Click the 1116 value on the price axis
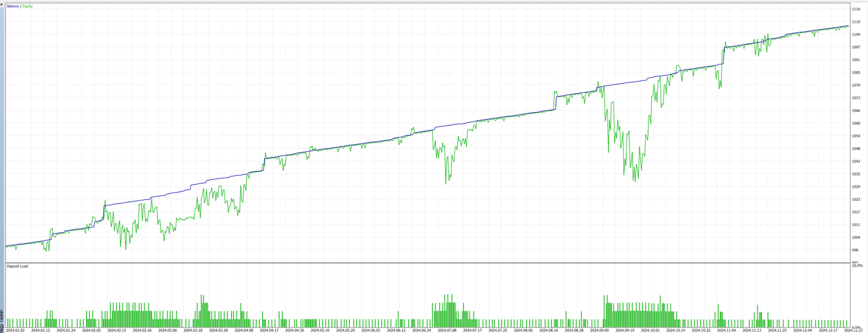Screen dimensions: 868x333 pyautogui.click(x=856, y=9)
